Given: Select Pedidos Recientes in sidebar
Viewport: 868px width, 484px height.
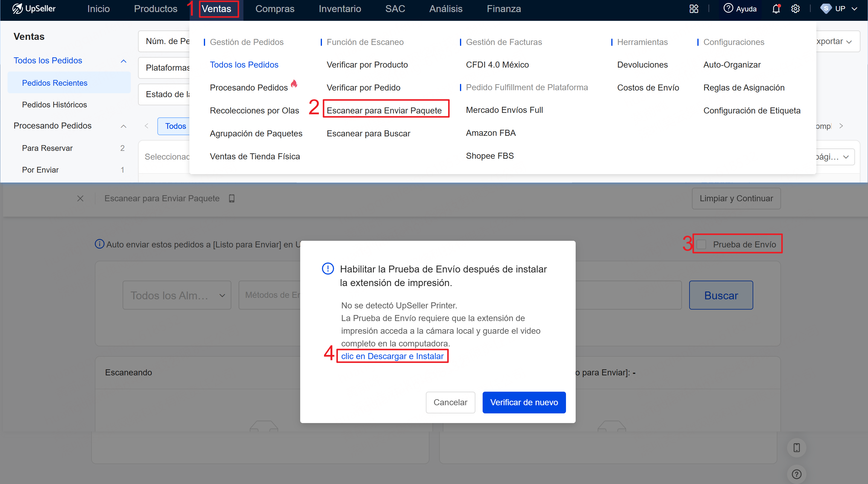Looking at the screenshot, I should pos(69,82).
